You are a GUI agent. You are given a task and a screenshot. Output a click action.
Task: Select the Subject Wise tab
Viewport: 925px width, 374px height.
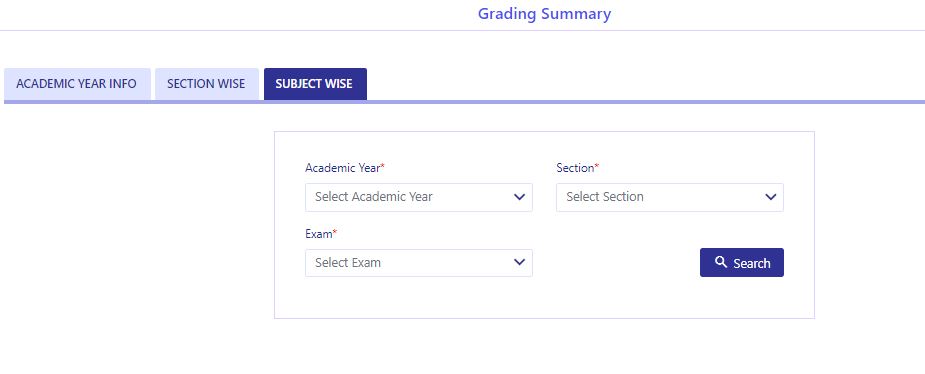pos(315,84)
